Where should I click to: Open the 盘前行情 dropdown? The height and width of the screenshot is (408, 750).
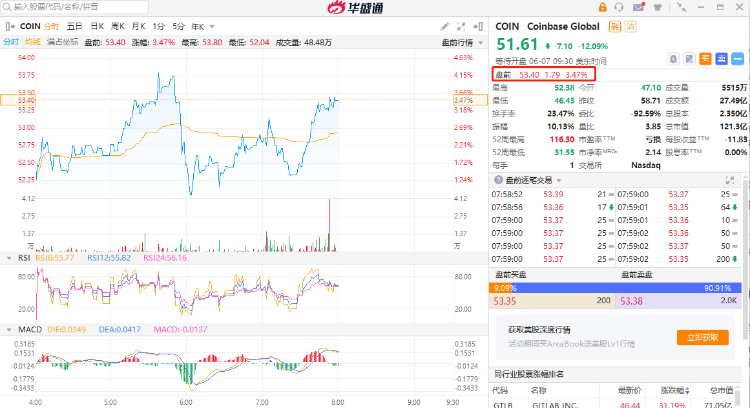pyautogui.click(x=462, y=43)
